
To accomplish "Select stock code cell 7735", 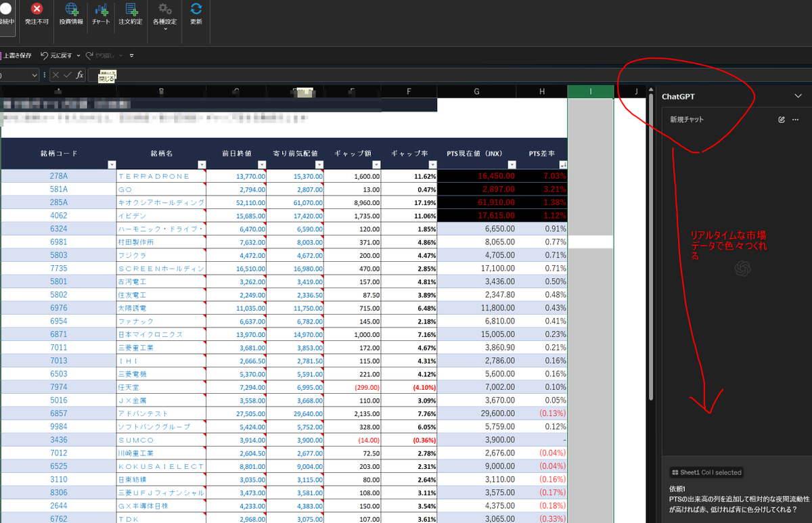I will tap(59, 269).
